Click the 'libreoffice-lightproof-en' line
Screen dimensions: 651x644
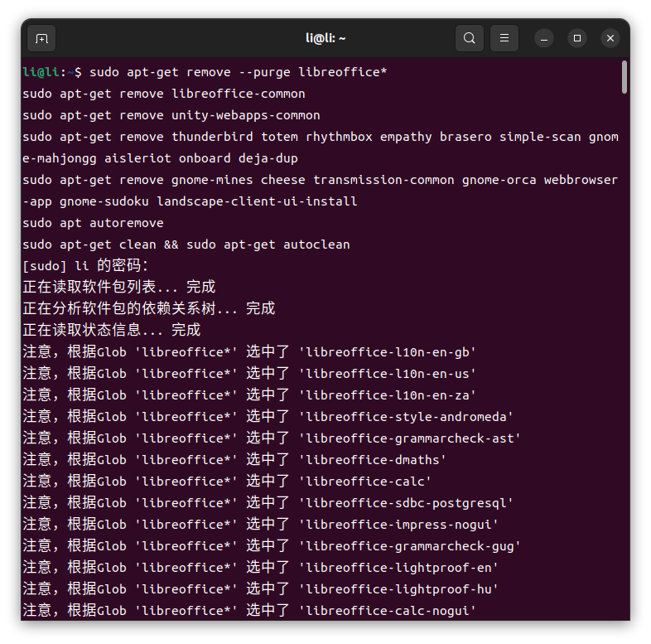tap(261, 568)
